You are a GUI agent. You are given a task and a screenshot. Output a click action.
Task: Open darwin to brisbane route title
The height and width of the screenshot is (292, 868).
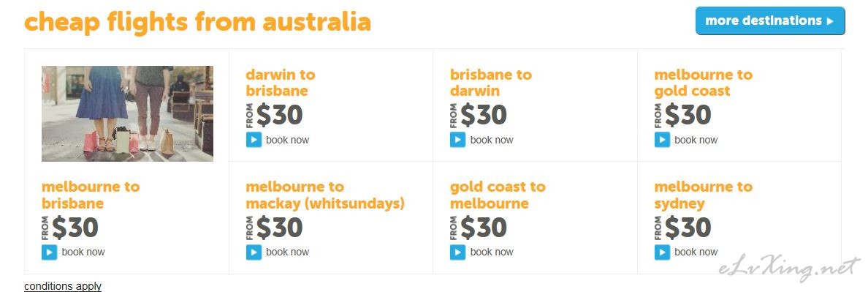[280, 83]
